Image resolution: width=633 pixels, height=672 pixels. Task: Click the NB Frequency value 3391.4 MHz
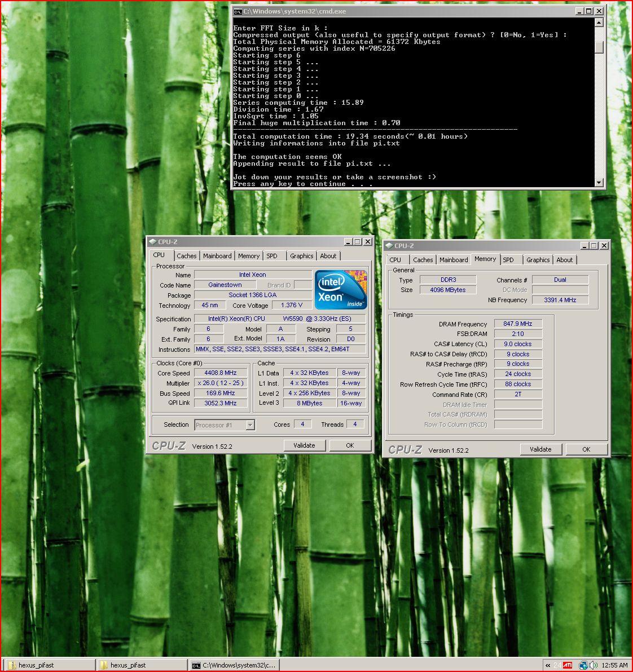point(560,300)
